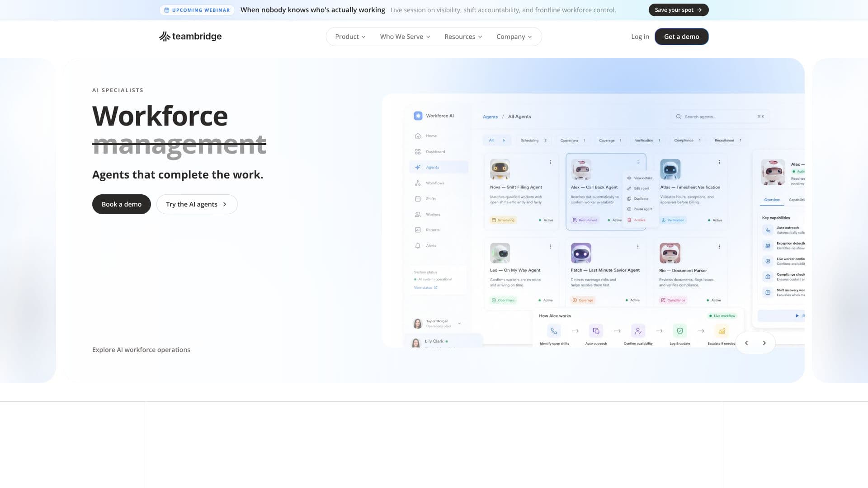Select the Coverage filter tab
This screenshot has height=488, width=868.
tap(610, 141)
